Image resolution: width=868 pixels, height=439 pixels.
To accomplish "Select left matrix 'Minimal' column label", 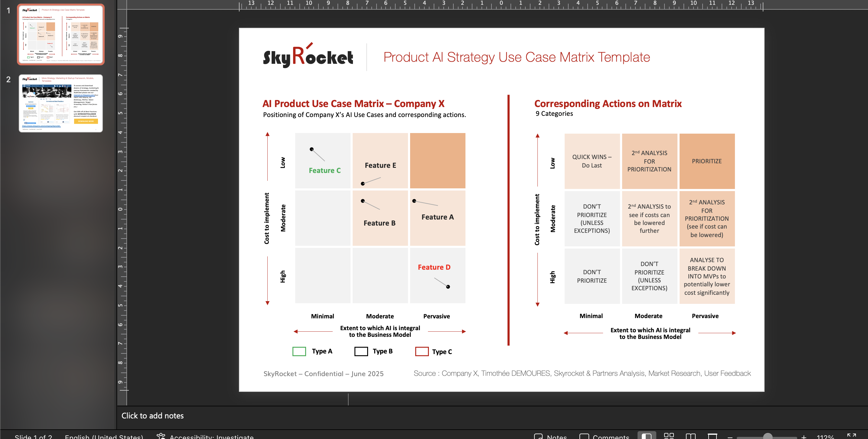I will coord(322,316).
